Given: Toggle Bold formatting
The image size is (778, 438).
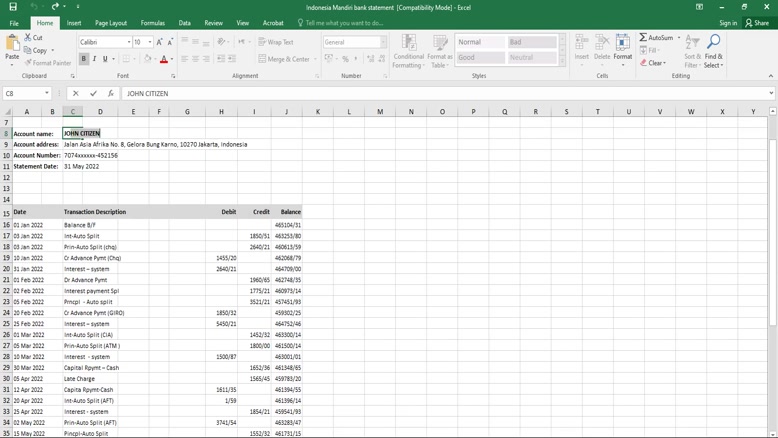Looking at the screenshot, I should tap(83, 59).
